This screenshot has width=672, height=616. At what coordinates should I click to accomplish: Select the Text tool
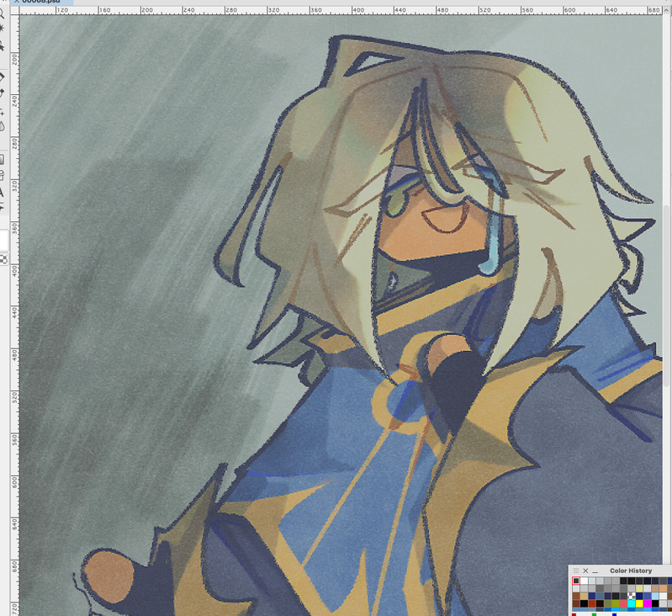point(2,193)
